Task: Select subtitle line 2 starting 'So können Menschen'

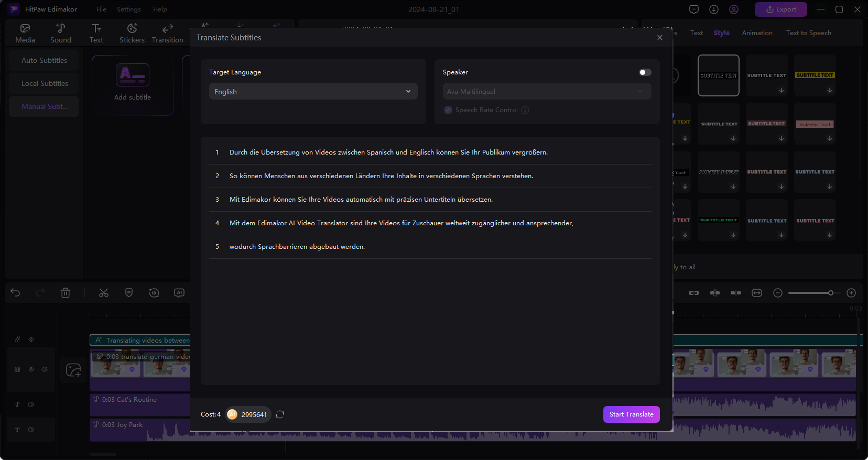Action: click(430, 176)
